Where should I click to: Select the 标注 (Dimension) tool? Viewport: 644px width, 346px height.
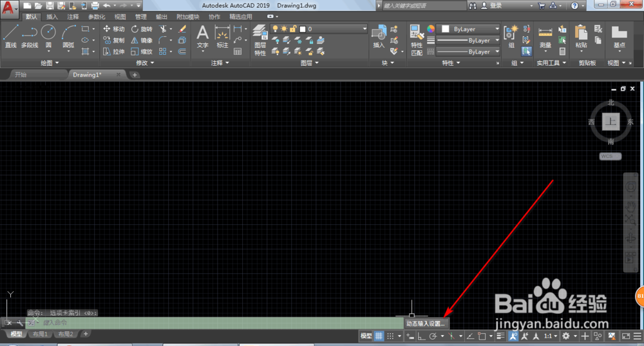(x=222, y=36)
